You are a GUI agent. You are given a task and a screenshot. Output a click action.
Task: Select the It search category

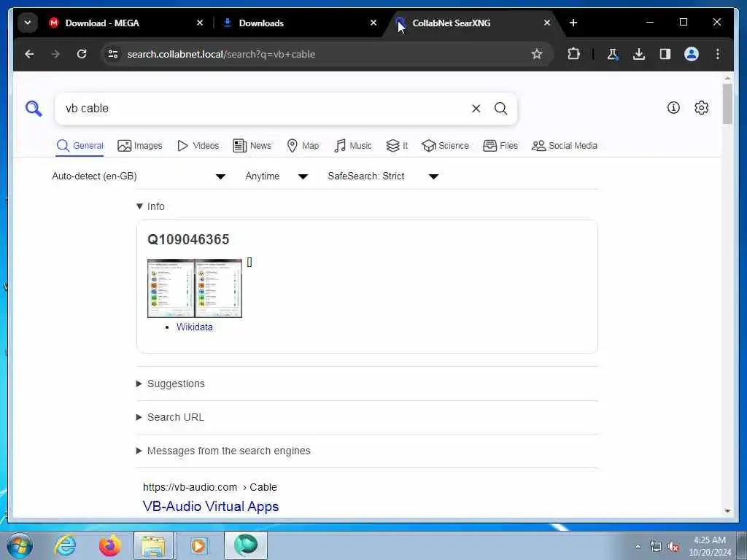pyautogui.click(x=397, y=146)
